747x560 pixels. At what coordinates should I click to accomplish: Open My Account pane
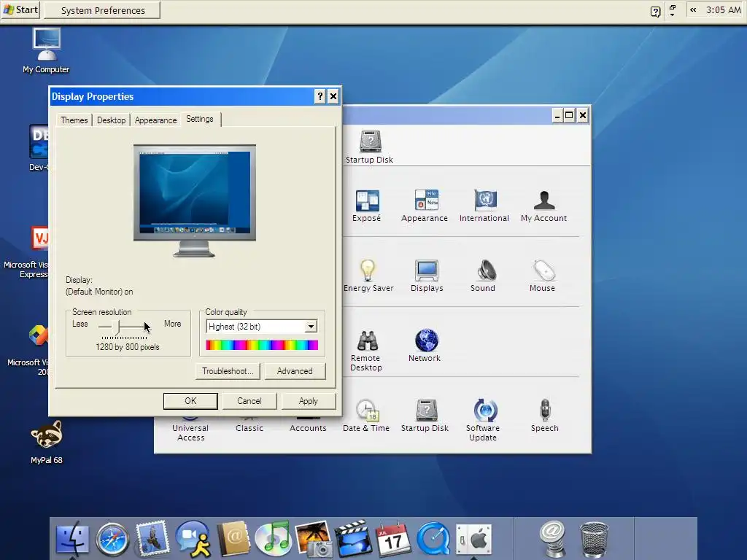tap(544, 206)
